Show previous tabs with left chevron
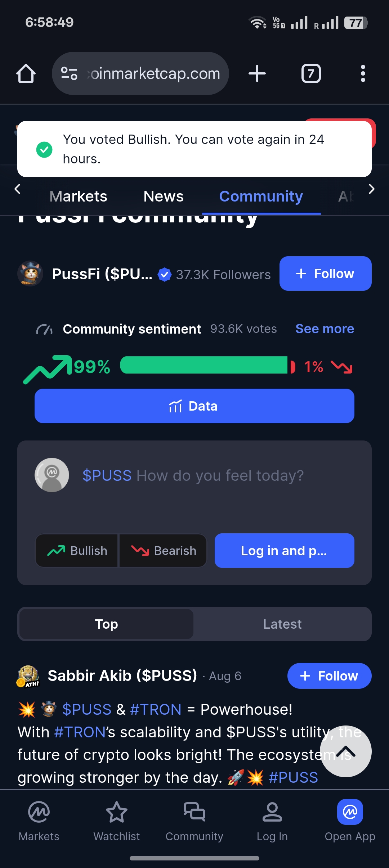This screenshot has height=868, width=389. (x=17, y=189)
